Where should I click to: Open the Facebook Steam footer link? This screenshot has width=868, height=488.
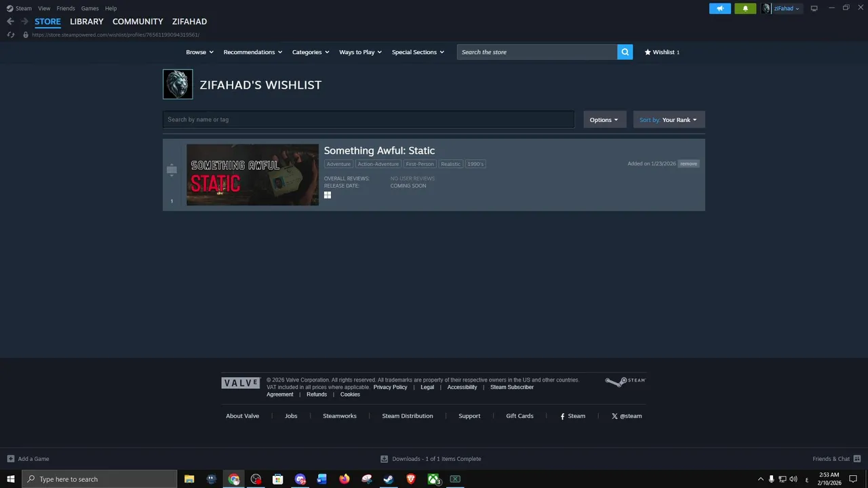pos(573,416)
